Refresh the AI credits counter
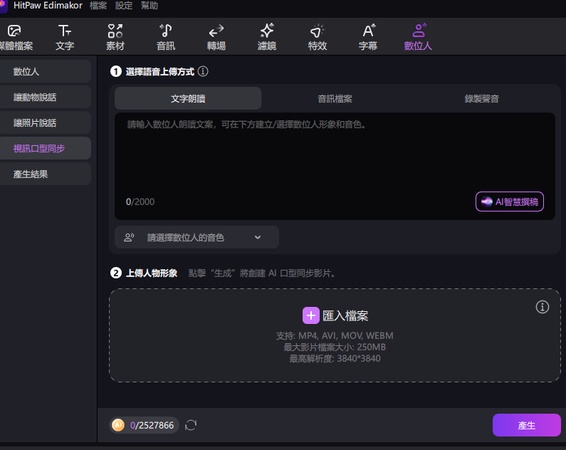Viewport: 566px width, 450px height. (x=191, y=425)
